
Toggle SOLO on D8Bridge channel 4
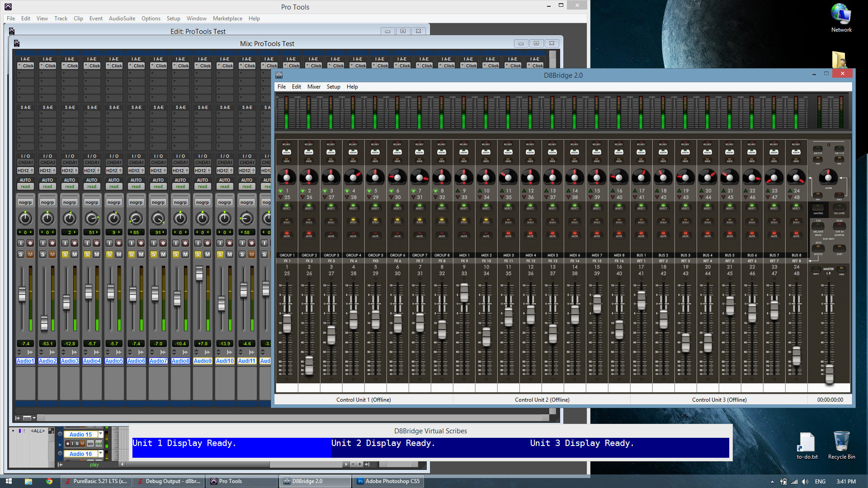(353, 221)
